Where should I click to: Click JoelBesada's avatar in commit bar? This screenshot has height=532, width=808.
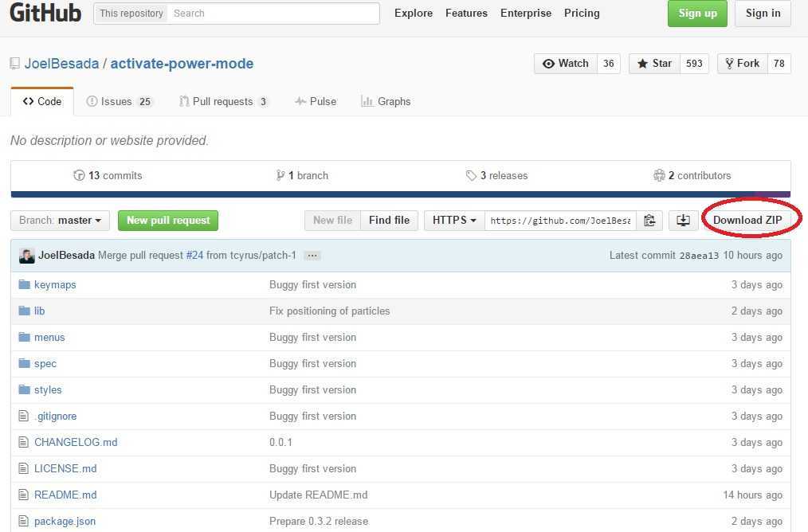coord(27,256)
